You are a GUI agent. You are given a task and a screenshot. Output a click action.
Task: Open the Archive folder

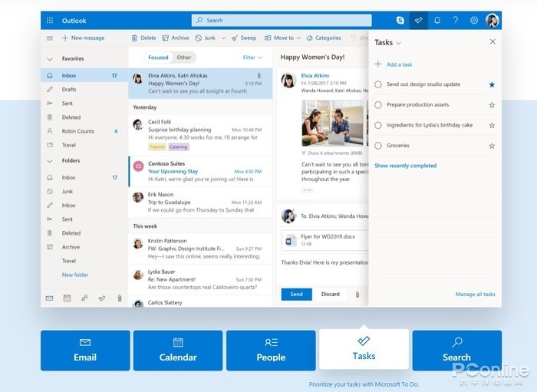coord(84,247)
